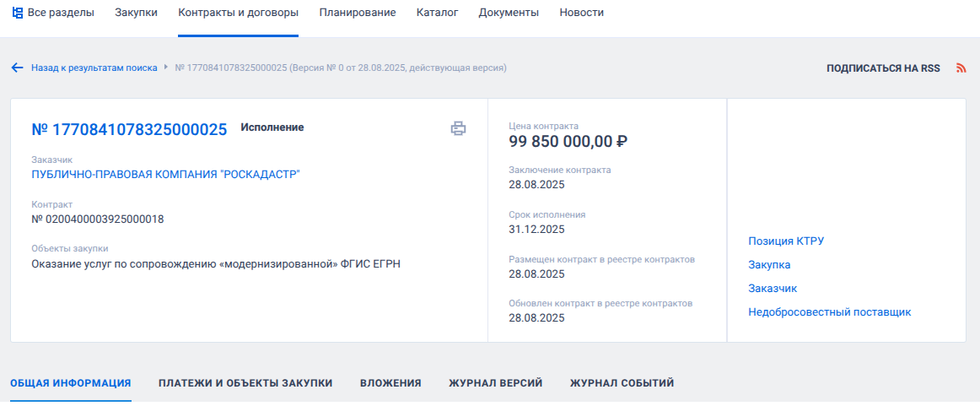Click the orange RSS feed icon
Screen dimensions: 980x406
961,68
